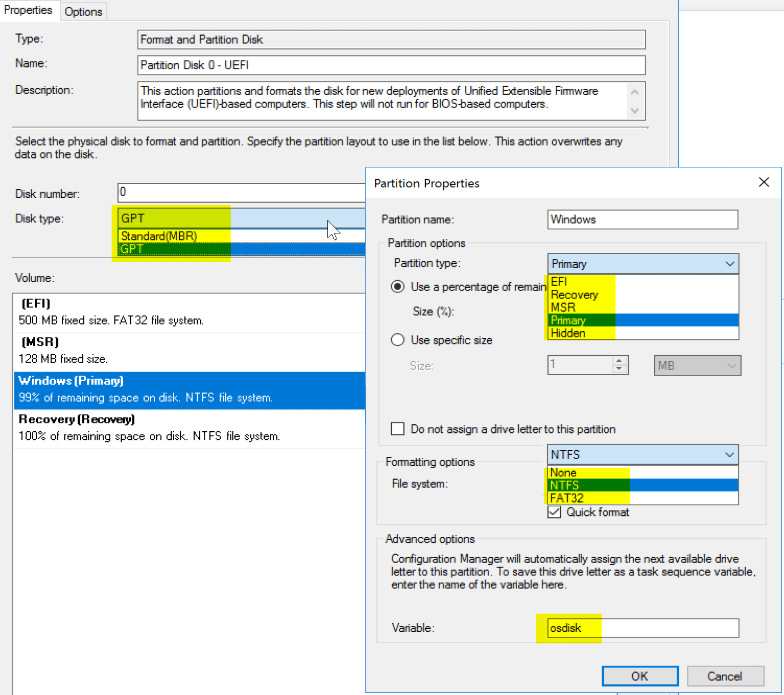Select 'Use a percentage of remaining' radio button
The width and height of the screenshot is (784, 695).
(398, 287)
